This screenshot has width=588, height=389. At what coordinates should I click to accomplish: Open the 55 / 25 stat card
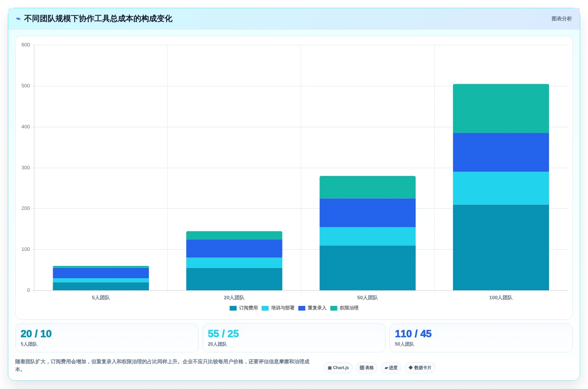coord(294,338)
